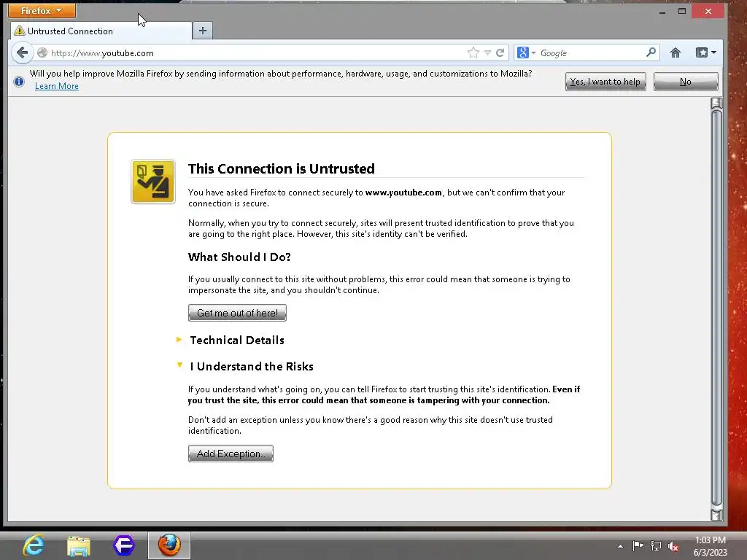The image size is (747, 560).
Task: Open the blue F app in taskbar
Action: coord(124,545)
